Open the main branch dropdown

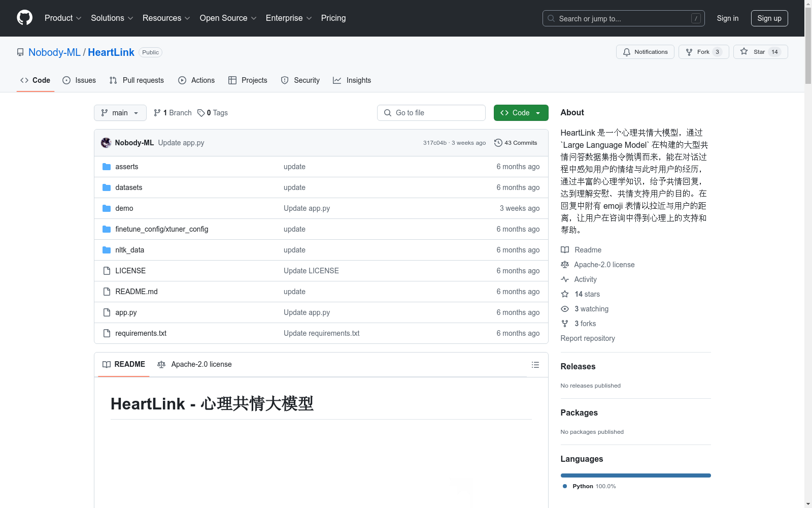point(120,112)
